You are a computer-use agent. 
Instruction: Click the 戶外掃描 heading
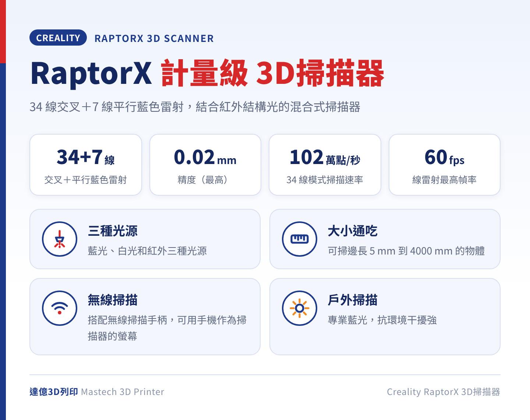353,300
